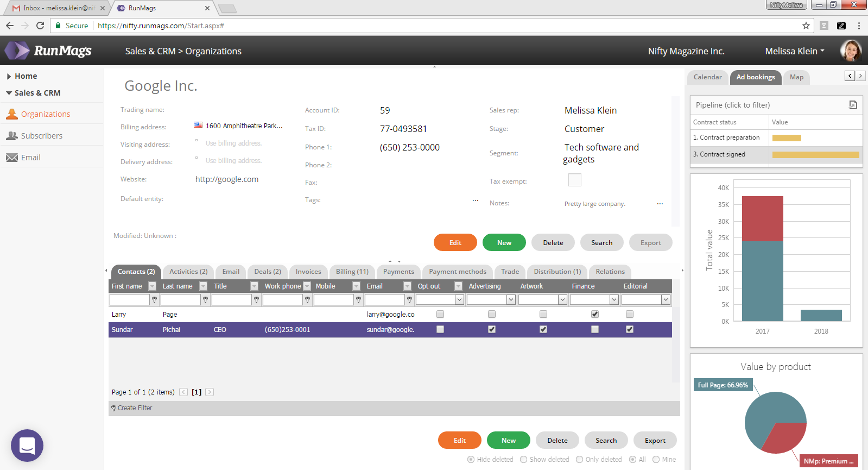Select the Hide deleted radio button
868x470 pixels.
471,460
